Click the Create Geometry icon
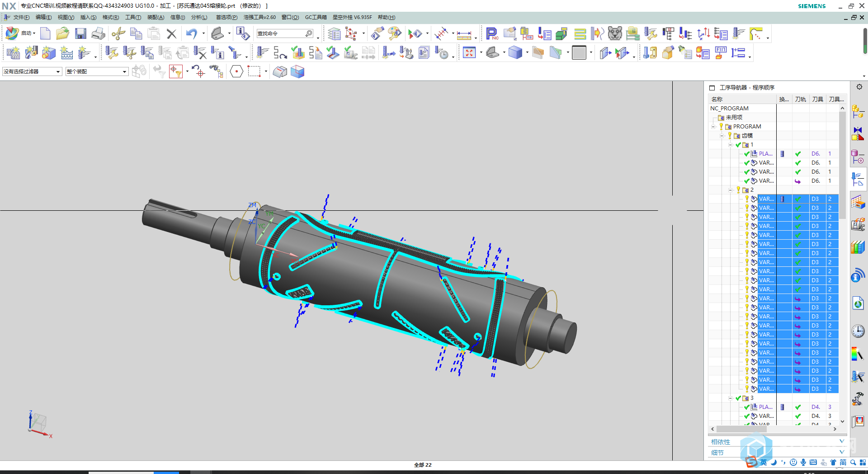 [x=49, y=53]
